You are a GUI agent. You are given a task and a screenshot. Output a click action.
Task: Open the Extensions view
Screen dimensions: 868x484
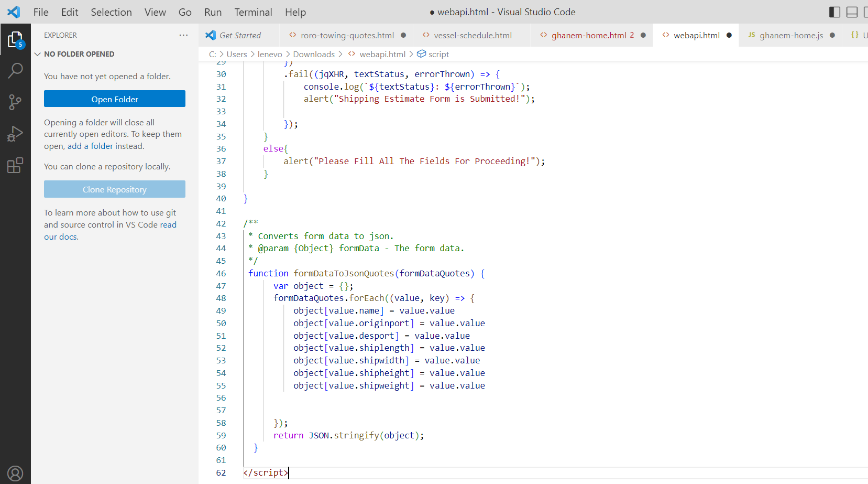point(16,165)
